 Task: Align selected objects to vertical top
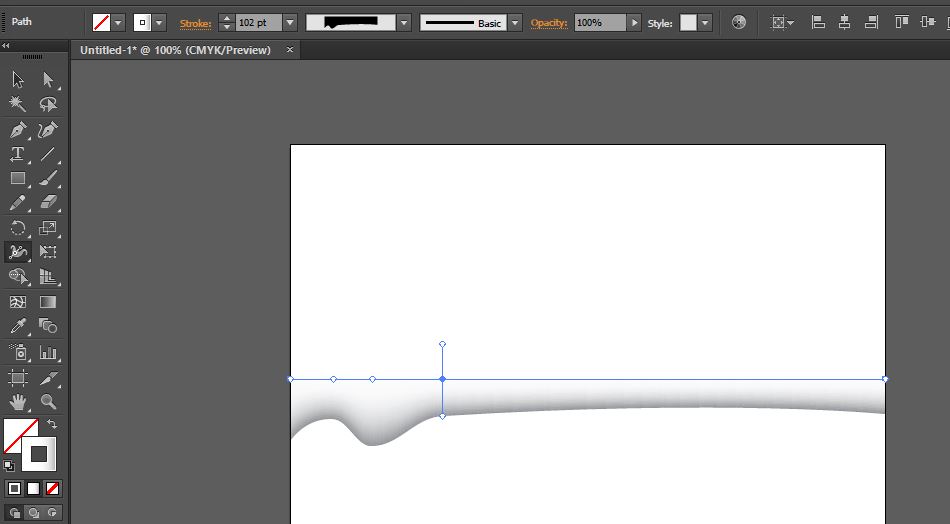point(902,22)
